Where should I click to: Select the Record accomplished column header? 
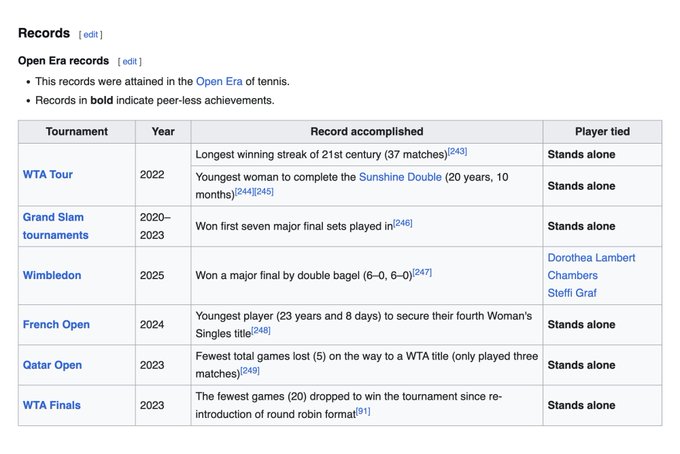(367, 131)
